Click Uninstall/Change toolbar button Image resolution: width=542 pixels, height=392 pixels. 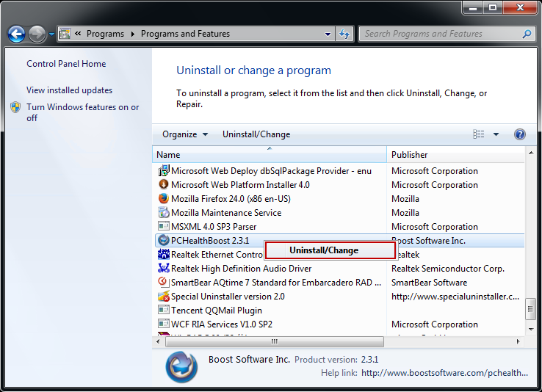[x=256, y=134]
